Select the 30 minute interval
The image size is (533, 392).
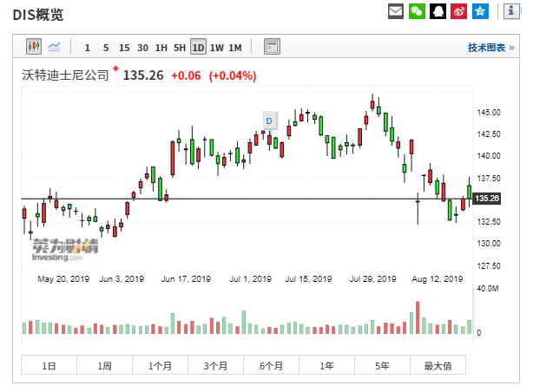pos(142,48)
